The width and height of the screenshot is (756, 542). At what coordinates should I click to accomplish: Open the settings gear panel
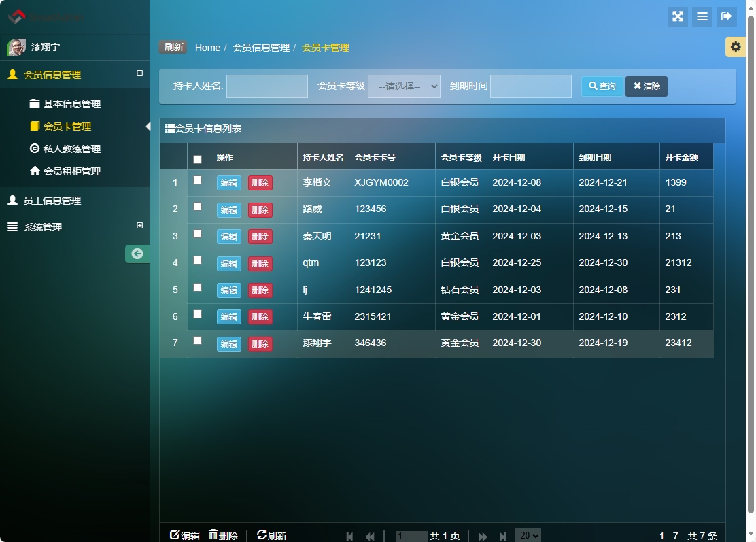[x=735, y=47]
